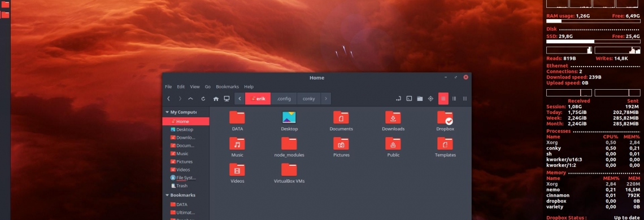Open Computer location via monitor icon
The width and height of the screenshot is (644, 220).
pyautogui.click(x=227, y=99)
